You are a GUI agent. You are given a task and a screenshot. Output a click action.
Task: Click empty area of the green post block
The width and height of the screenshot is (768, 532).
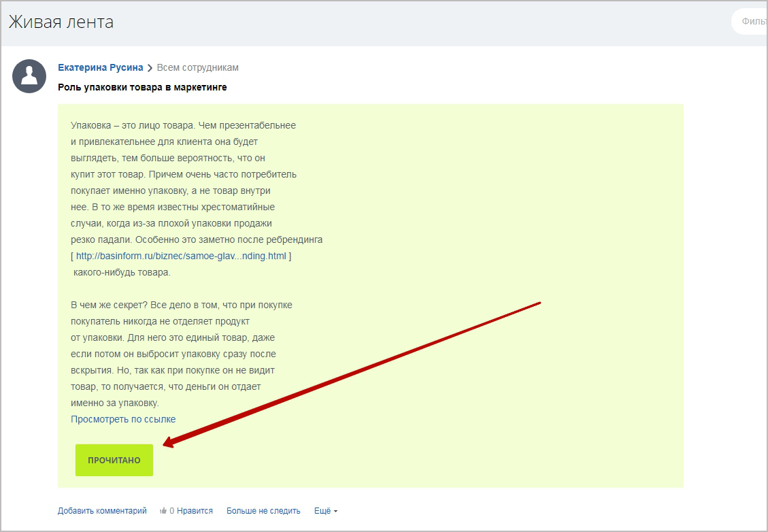point(510,204)
